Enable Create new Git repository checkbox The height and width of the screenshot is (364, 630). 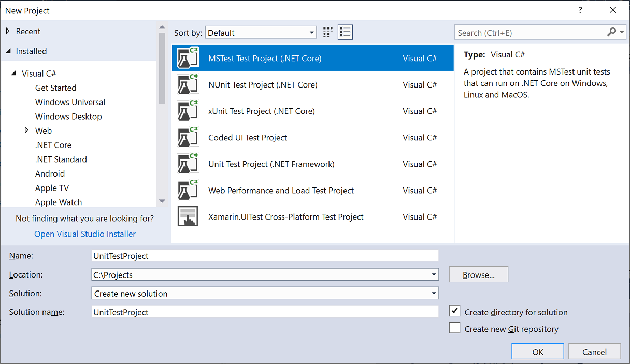pyautogui.click(x=455, y=328)
